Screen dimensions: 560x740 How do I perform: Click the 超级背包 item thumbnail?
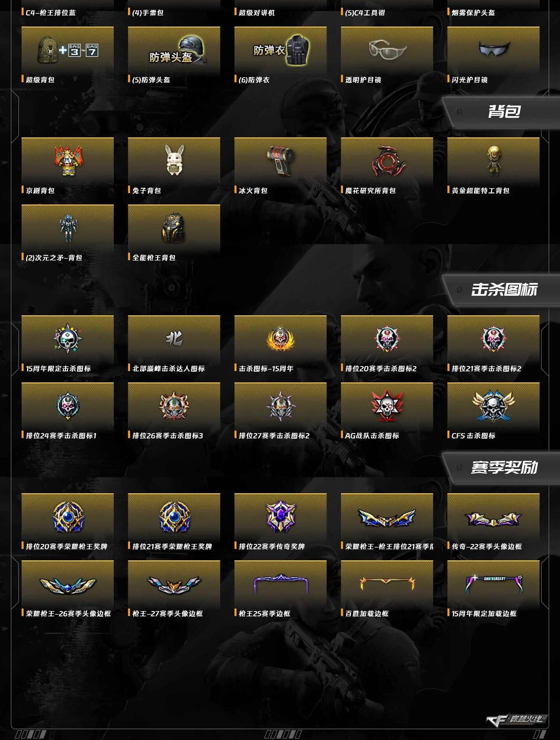tap(68, 50)
